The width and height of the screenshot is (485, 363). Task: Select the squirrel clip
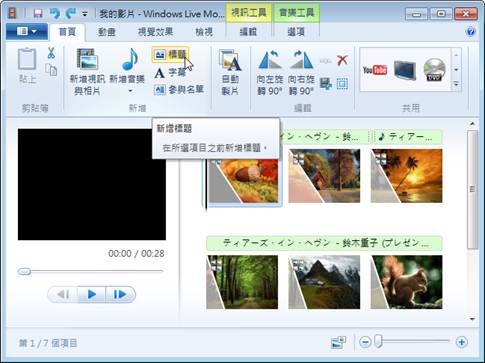click(407, 282)
